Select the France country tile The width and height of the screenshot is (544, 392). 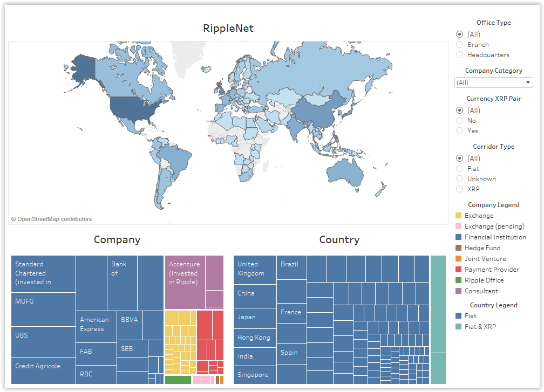tap(291, 313)
